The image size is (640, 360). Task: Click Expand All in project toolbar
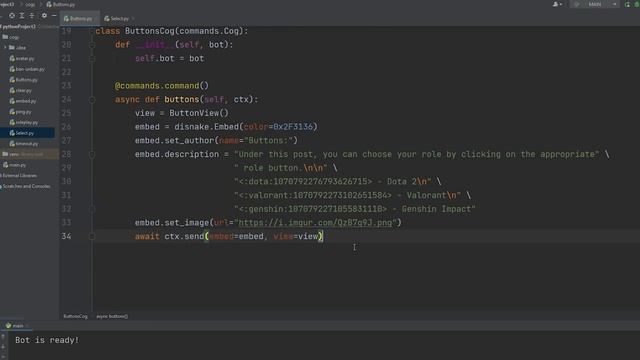pyautogui.click(x=22, y=16)
